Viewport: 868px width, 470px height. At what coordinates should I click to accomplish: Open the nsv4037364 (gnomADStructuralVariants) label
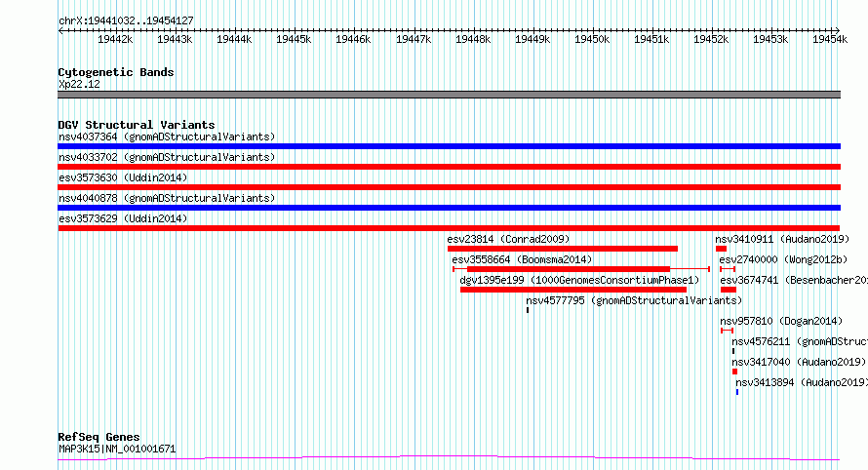pos(167,137)
